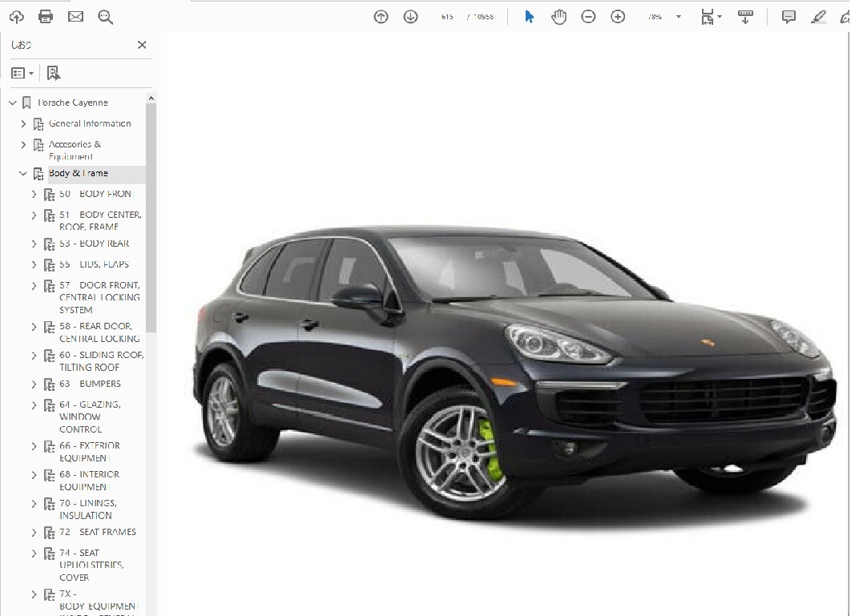Open the search magnifier tool

point(105,17)
